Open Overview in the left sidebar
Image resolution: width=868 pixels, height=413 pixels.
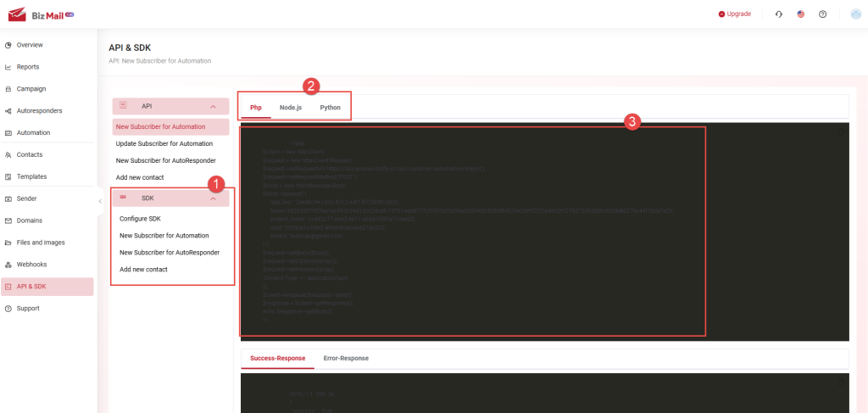(30, 45)
